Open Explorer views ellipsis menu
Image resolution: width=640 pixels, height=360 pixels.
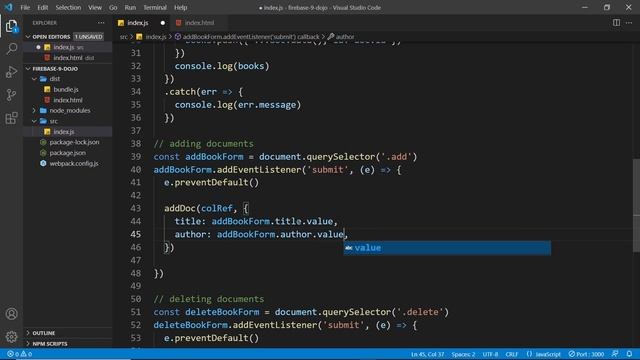click(101, 23)
